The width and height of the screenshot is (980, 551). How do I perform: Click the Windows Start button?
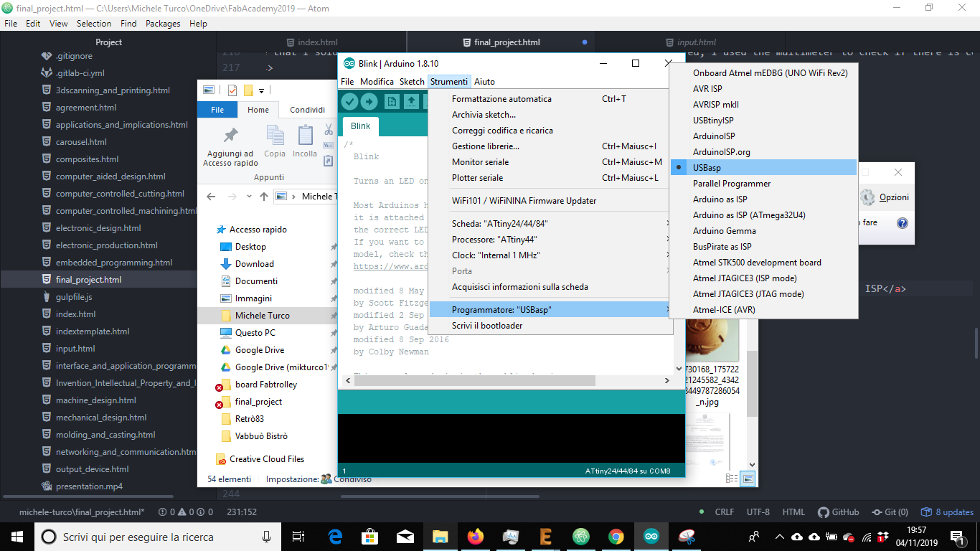click(17, 537)
